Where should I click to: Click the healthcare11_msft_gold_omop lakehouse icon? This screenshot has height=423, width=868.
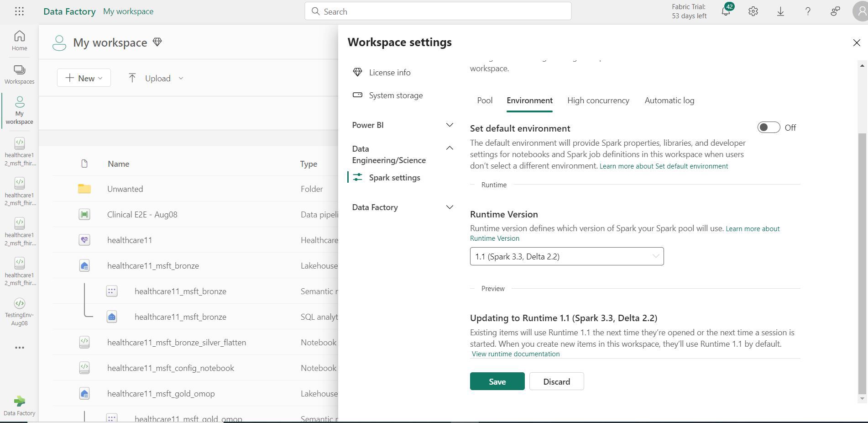(84, 393)
